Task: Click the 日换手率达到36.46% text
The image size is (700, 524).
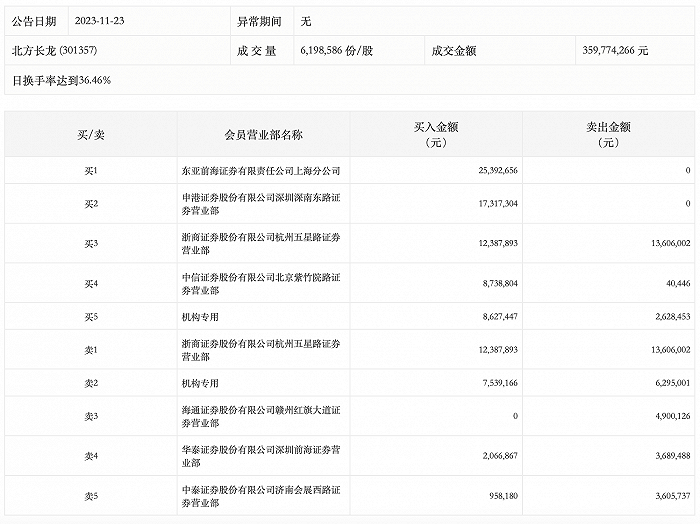Action: (x=62, y=79)
